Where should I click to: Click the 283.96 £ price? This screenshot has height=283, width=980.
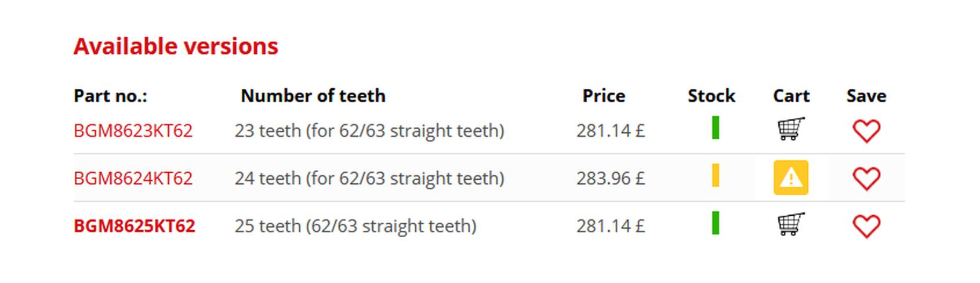[x=610, y=178]
